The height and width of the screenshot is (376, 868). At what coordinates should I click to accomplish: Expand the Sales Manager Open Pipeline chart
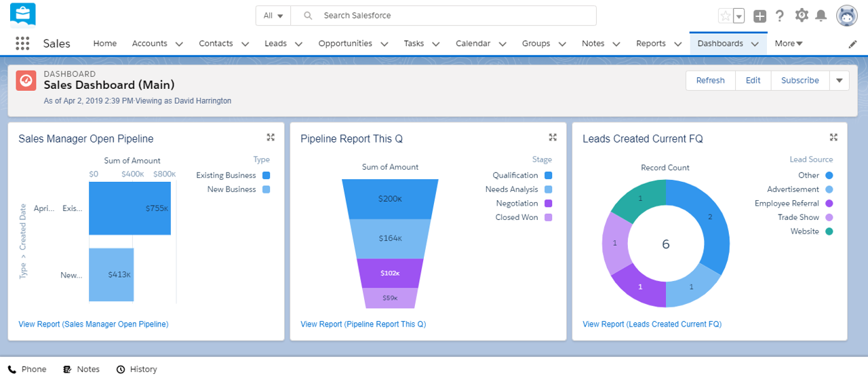[x=271, y=137]
